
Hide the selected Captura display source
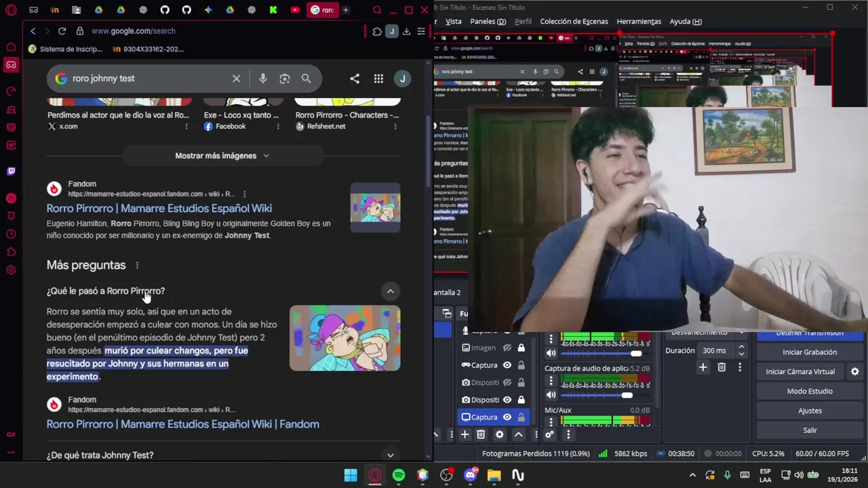point(507,418)
